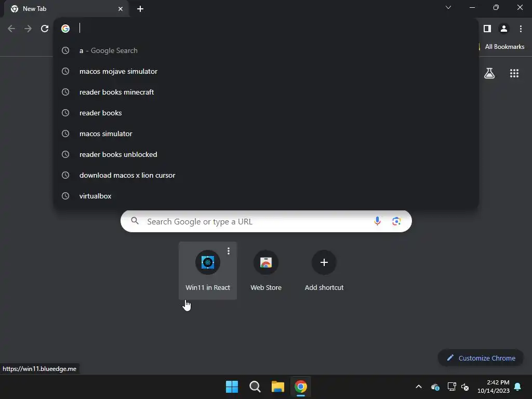This screenshot has height=399, width=532.
Task: Click Customize Chrome button
Action: click(x=481, y=358)
